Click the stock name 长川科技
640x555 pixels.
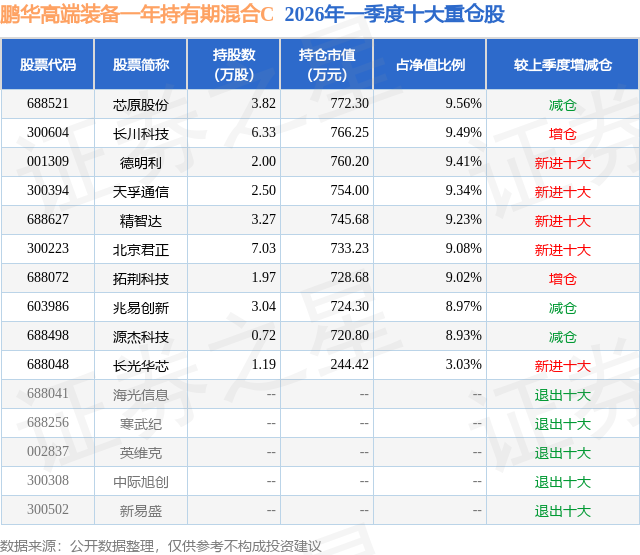coord(141,134)
